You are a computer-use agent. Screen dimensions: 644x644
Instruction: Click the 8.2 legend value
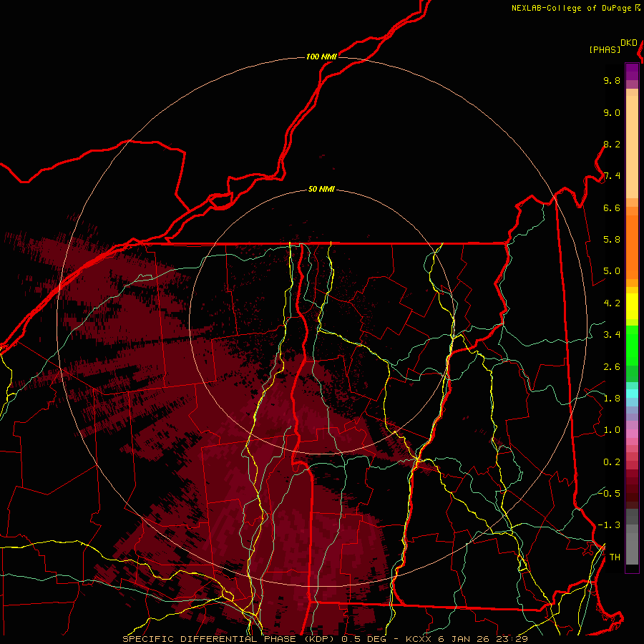point(612,144)
